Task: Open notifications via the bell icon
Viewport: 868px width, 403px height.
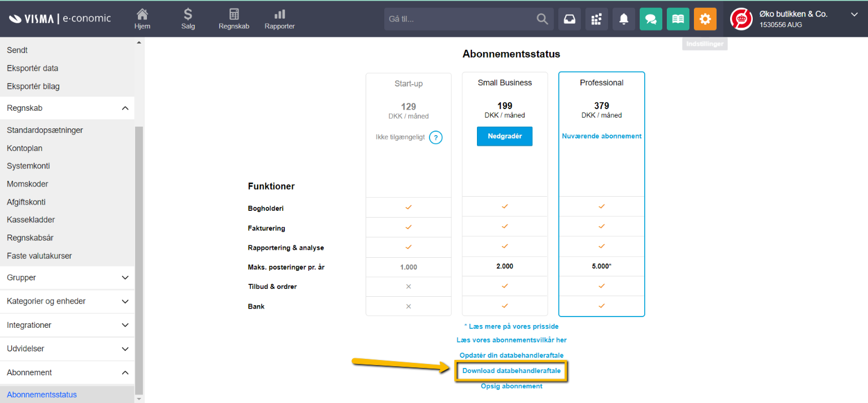Action: click(623, 19)
